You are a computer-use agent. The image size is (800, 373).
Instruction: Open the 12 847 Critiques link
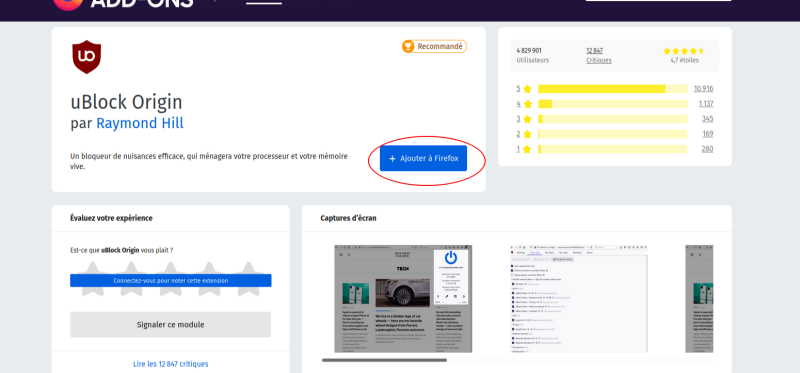tap(598, 55)
